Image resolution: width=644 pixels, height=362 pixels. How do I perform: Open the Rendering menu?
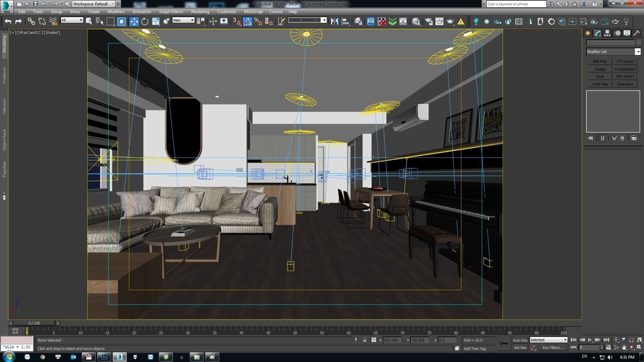pyautogui.click(x=200, y=11)
